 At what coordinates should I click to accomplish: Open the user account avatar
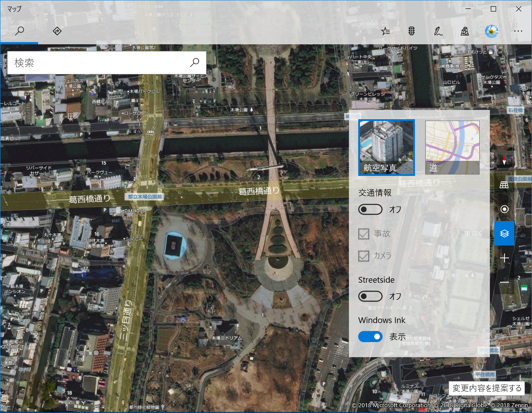[491, 31]
